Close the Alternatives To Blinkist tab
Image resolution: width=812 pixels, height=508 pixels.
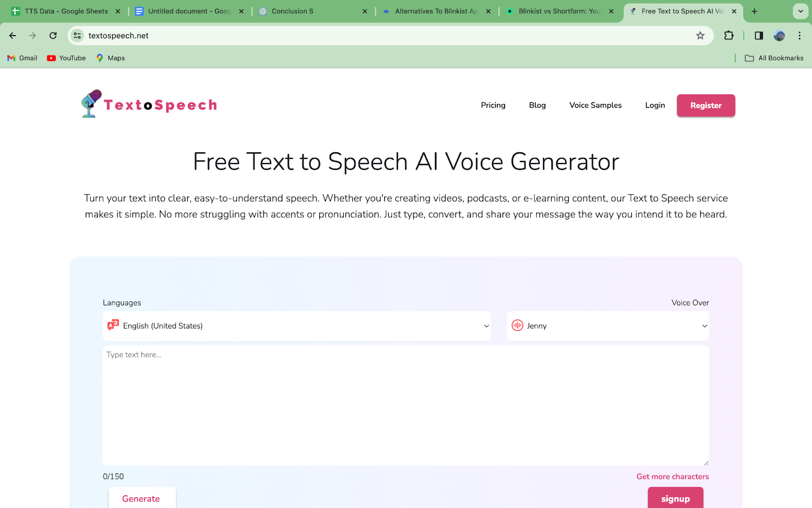click(488, 11)
